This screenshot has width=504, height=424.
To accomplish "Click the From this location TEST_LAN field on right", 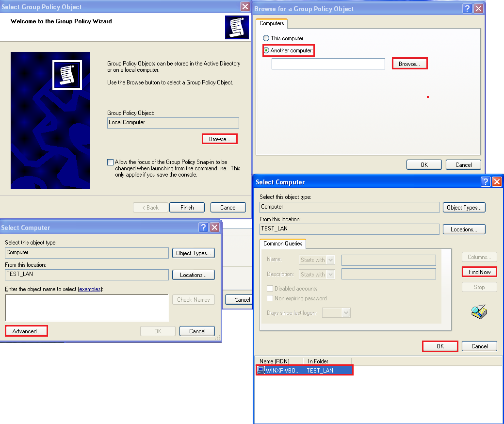I will 349,229.
